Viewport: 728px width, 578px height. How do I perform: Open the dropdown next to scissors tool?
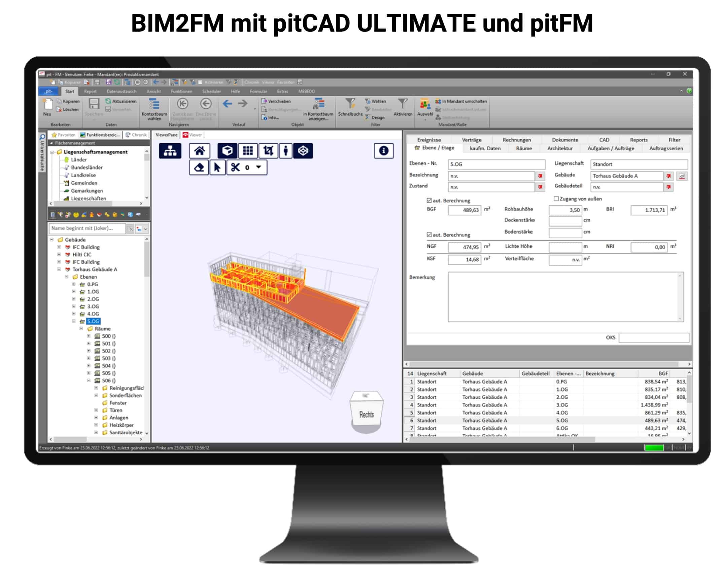pos(258,167)
